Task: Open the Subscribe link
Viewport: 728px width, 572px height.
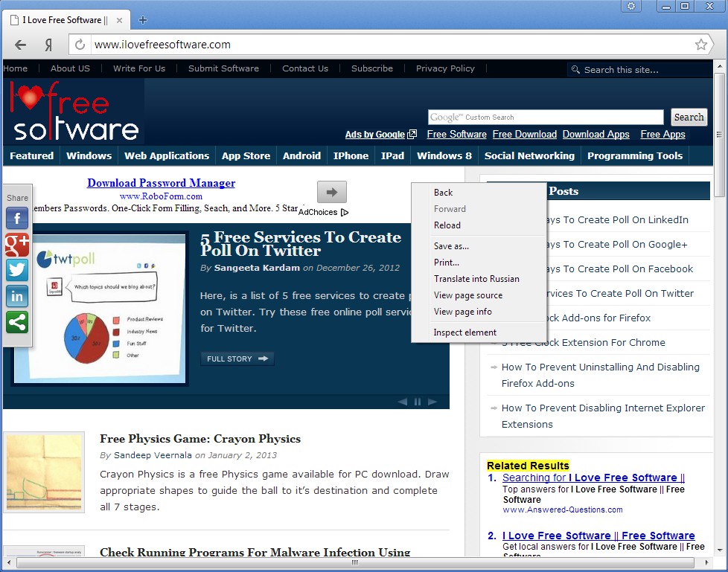Action: click(372, 68)
